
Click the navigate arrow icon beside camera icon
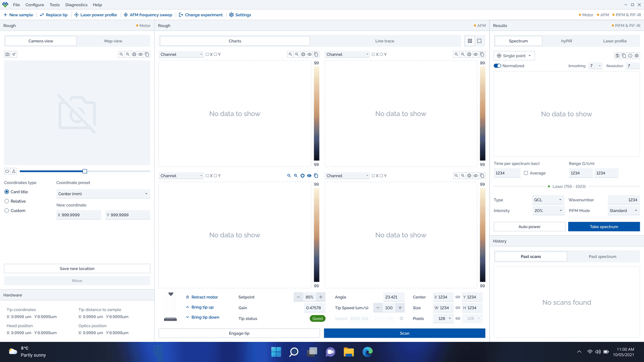click(x=14, y=54)
